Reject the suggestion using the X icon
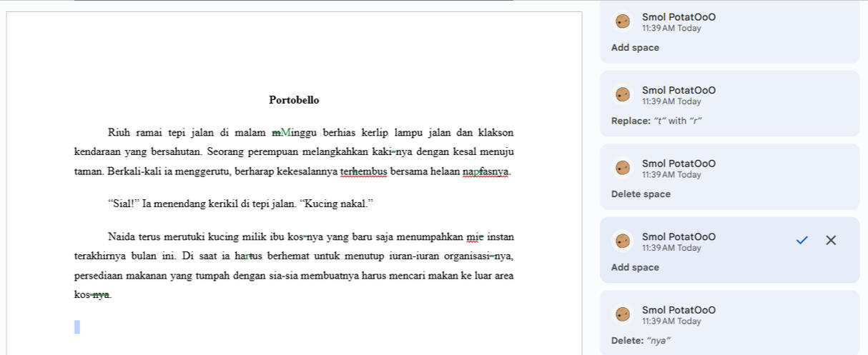Image resolution: width=868 pixels, height=355 pixels. click(830, 241)
